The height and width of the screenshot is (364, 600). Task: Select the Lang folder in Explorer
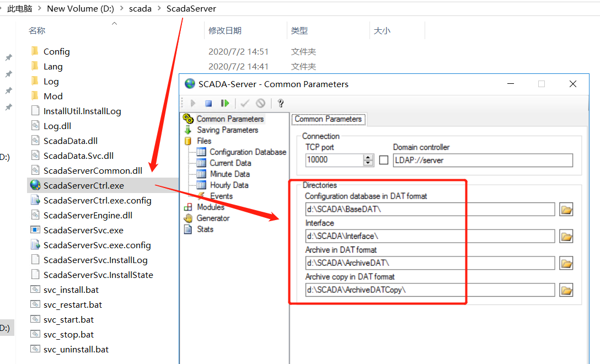tap(53, 67)
